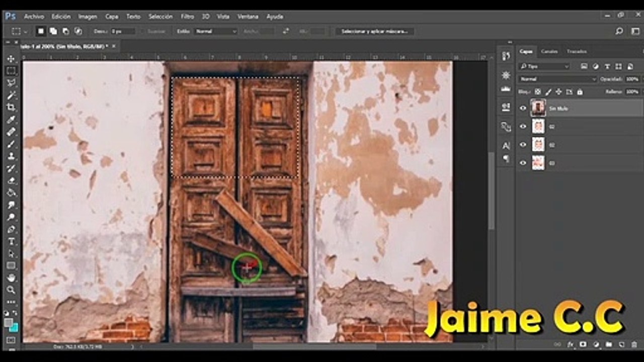Select the Eyedropper tool

(11, 120)
